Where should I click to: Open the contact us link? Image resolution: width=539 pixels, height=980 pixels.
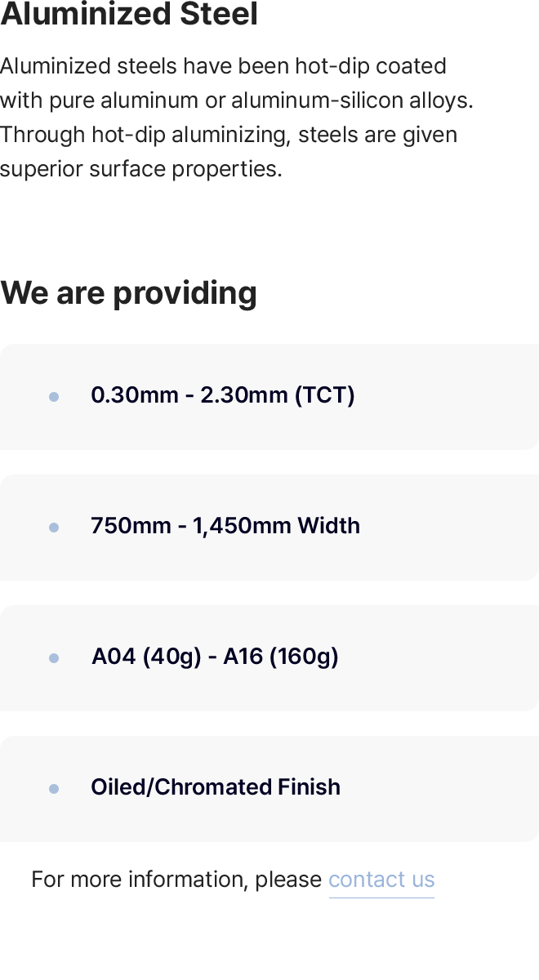[381, 880]
